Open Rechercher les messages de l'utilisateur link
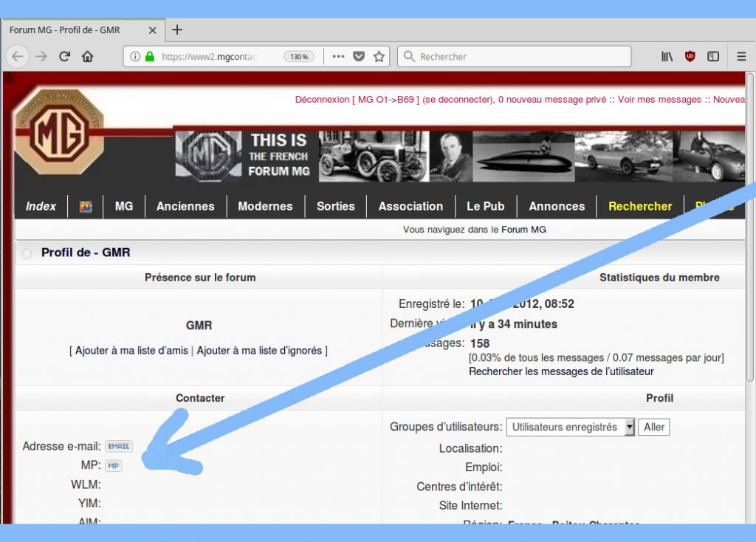756x542 pixels. pos(561,371)
